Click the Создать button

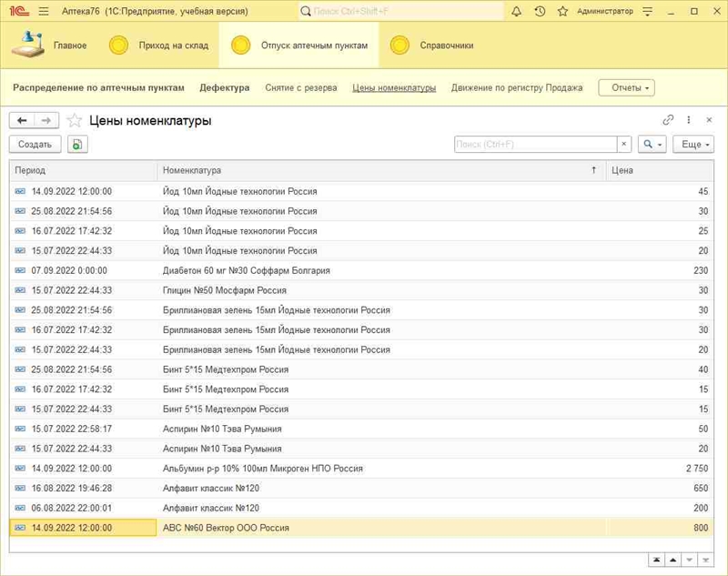pos(35,145)
